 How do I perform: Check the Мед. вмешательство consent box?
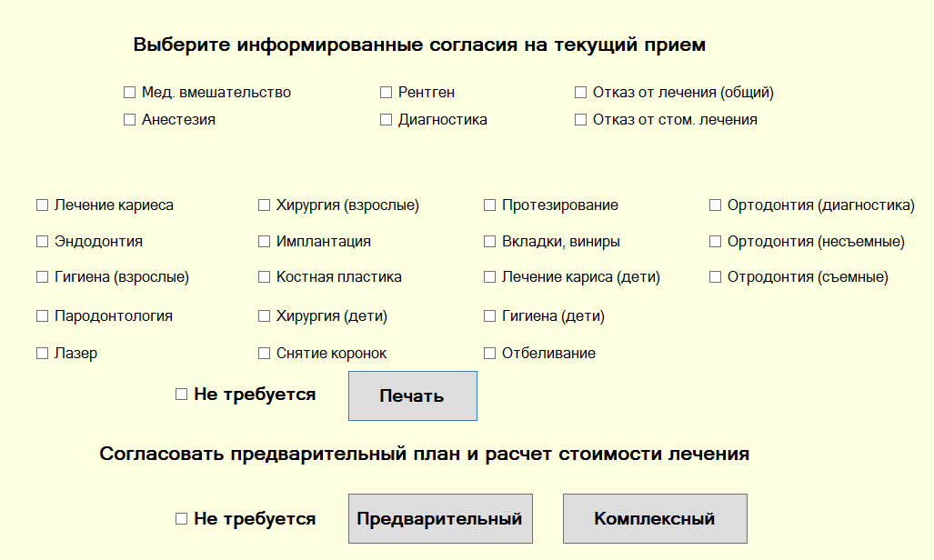[129, 93]
